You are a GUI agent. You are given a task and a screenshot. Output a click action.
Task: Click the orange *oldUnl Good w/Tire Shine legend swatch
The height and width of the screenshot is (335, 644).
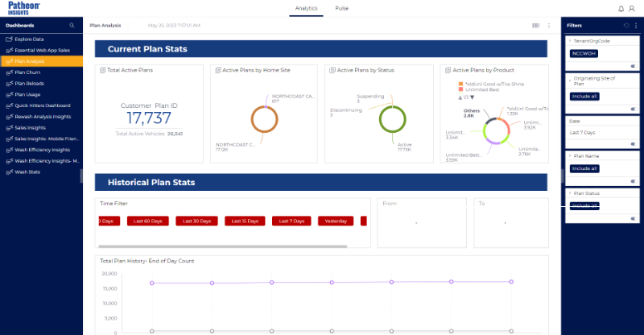(460, 84)
